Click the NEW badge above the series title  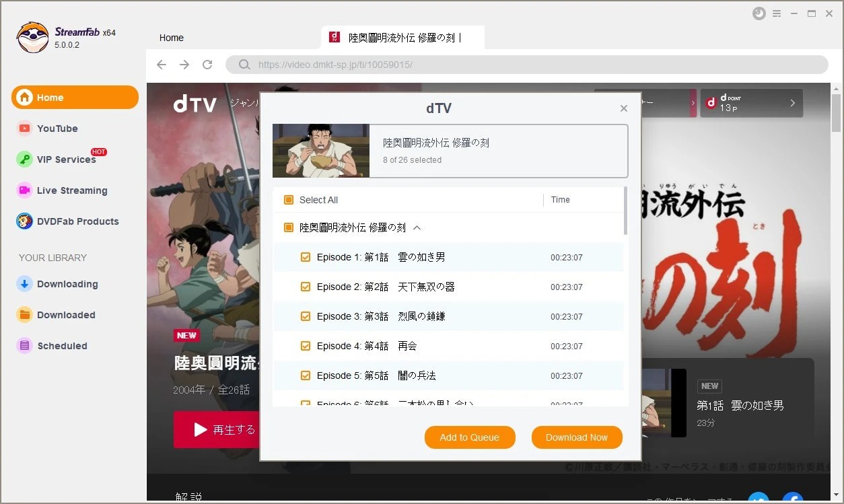pos(186,335)
